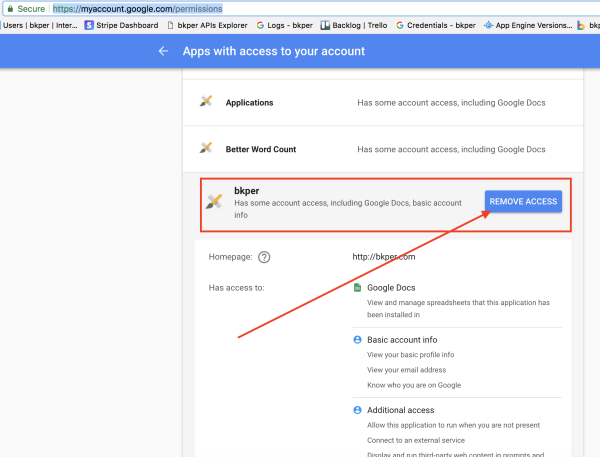Open the App Engine Versions bookmark
Screen dimensions: 600x457
[528, 25]
